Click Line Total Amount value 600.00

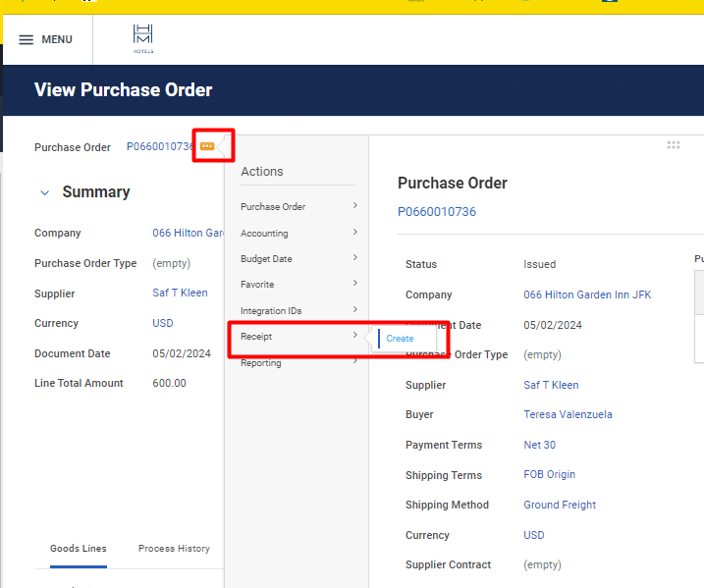pyautogui.click(x=169, y=383)
